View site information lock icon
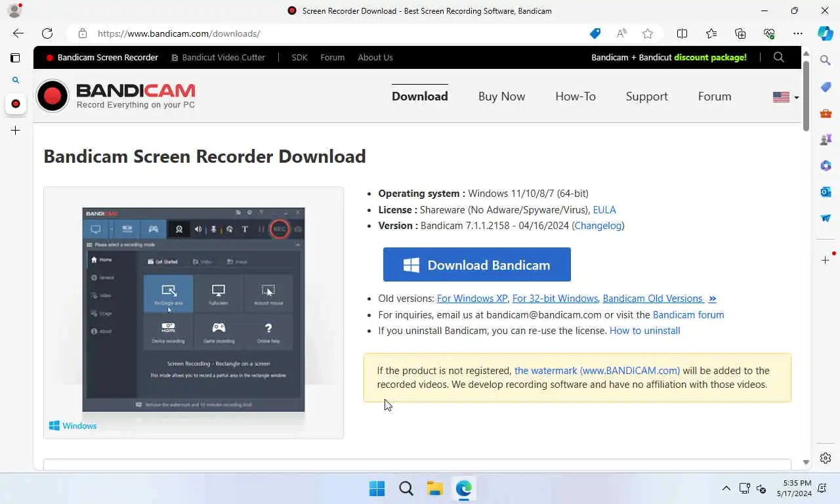 point(82,33)
